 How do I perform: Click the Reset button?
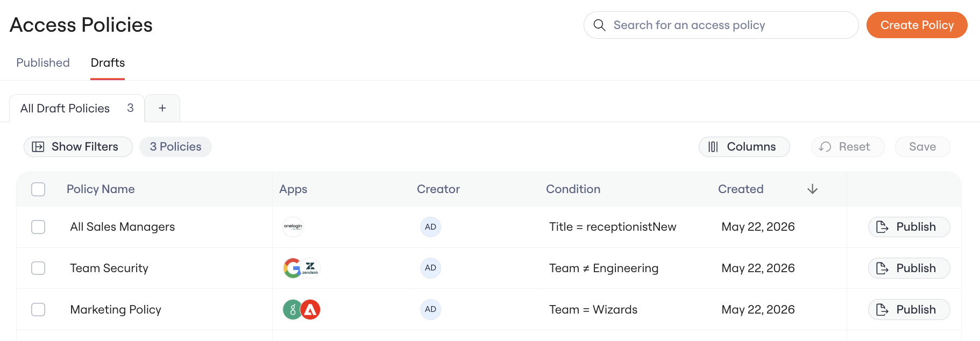pos(847,147)
